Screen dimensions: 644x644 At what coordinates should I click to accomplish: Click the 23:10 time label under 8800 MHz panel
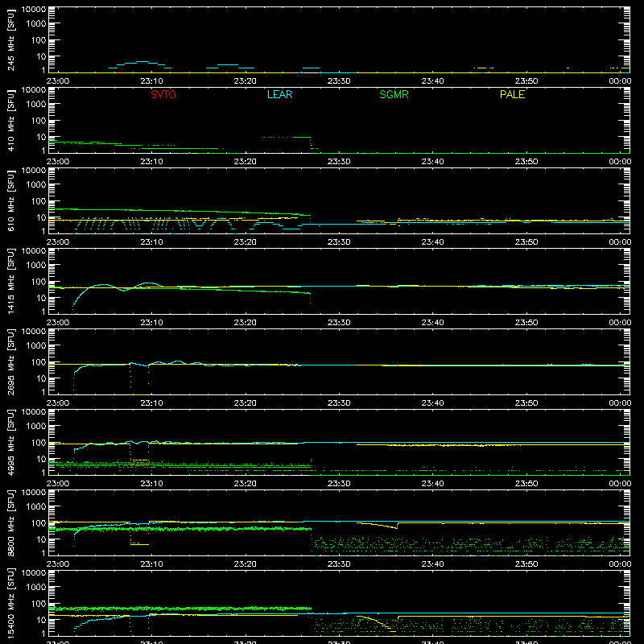point(151,564)
